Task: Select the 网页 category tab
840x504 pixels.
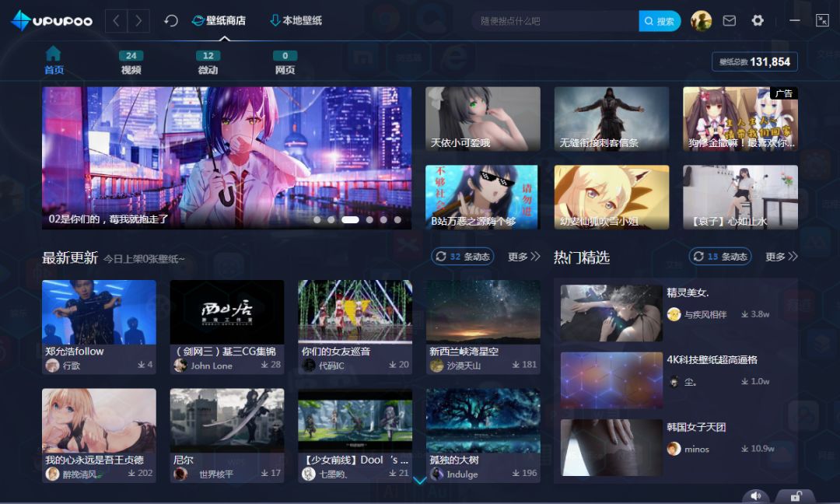Action: (285, 63)
